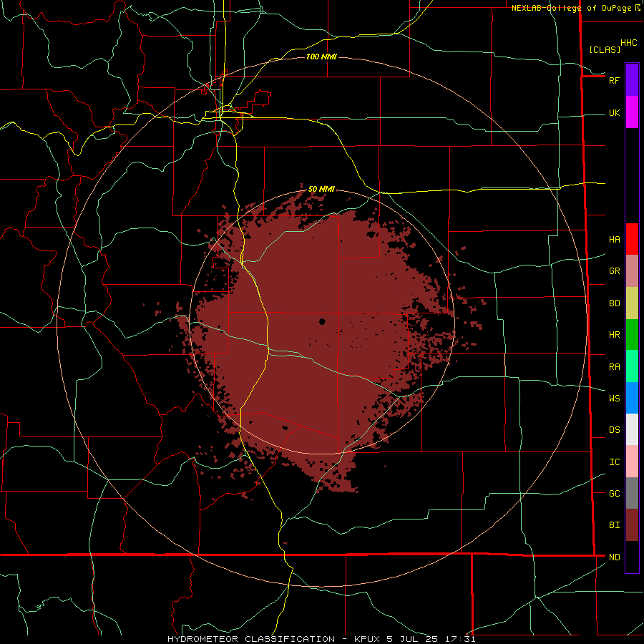Click the HA legend label
The height and width of the screenshot is (644, 644).
[x=614, y=240]
